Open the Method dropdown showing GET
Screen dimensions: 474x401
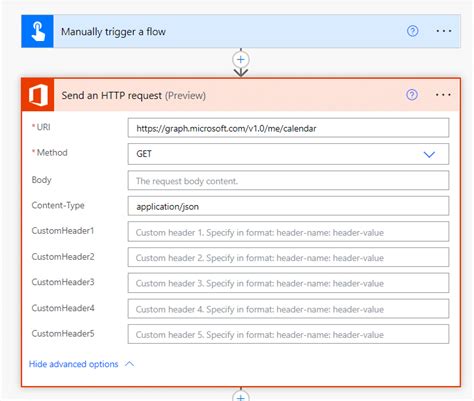tap(288, 154)
